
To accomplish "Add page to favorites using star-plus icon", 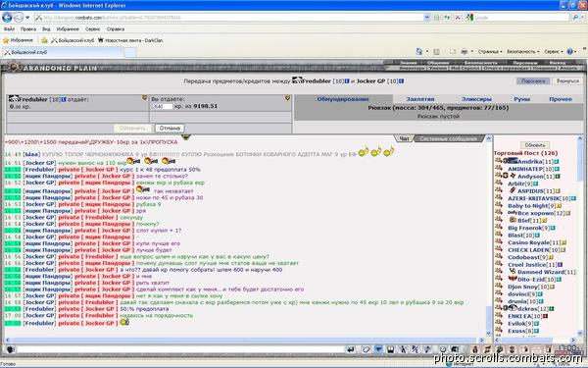I will pyautogui.click(x=44, y=40).
